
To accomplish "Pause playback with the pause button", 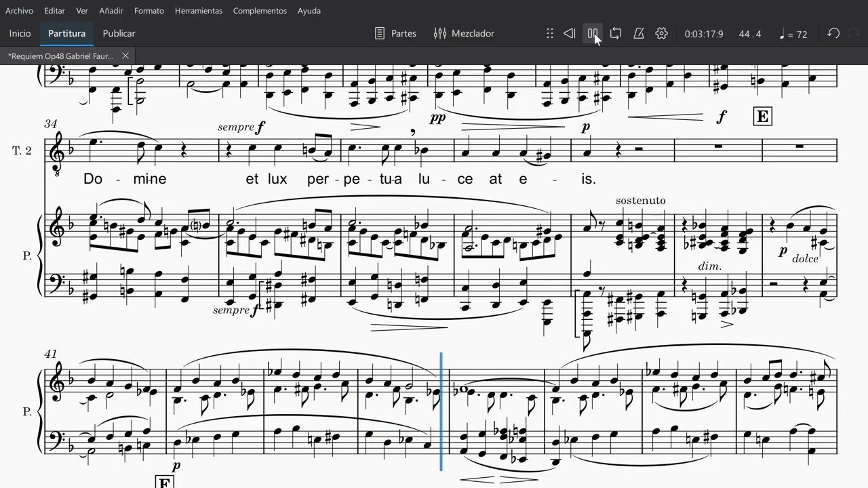I will click(x=593, y=33).
